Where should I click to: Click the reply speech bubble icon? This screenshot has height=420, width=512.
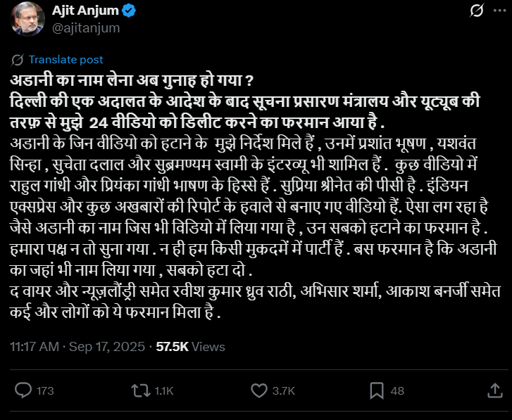[23, 390]
